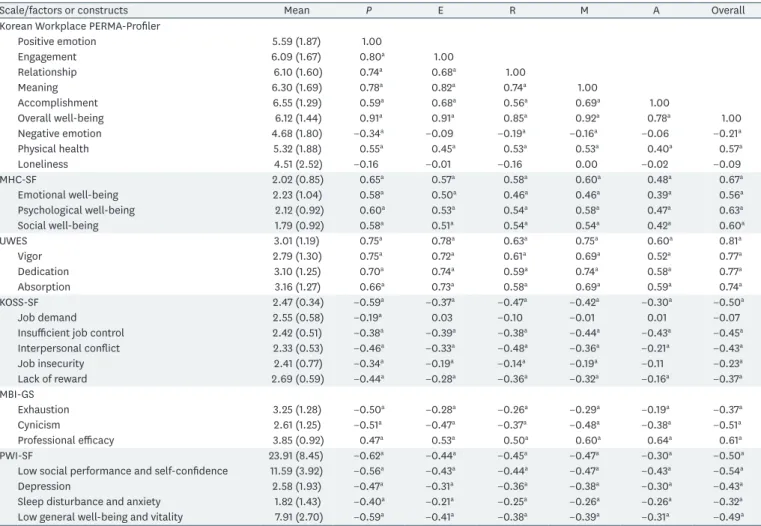Click the "Insufficient job control" row label
The width and height of the screenshot is (761, 526).
click(x=71, y=333)
